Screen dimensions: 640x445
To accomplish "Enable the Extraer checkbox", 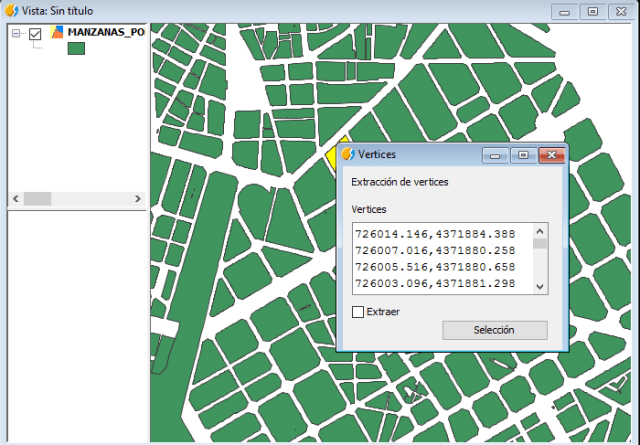I will coord(358,312).
